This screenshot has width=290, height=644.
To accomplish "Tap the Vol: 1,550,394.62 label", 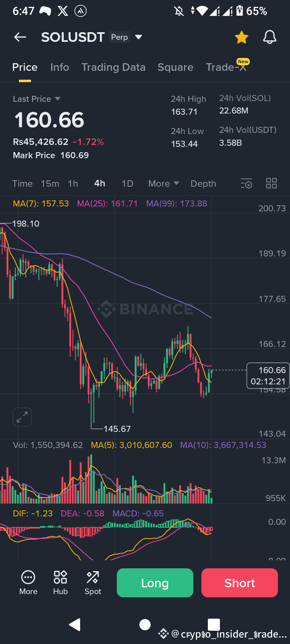I will point(48,445).
